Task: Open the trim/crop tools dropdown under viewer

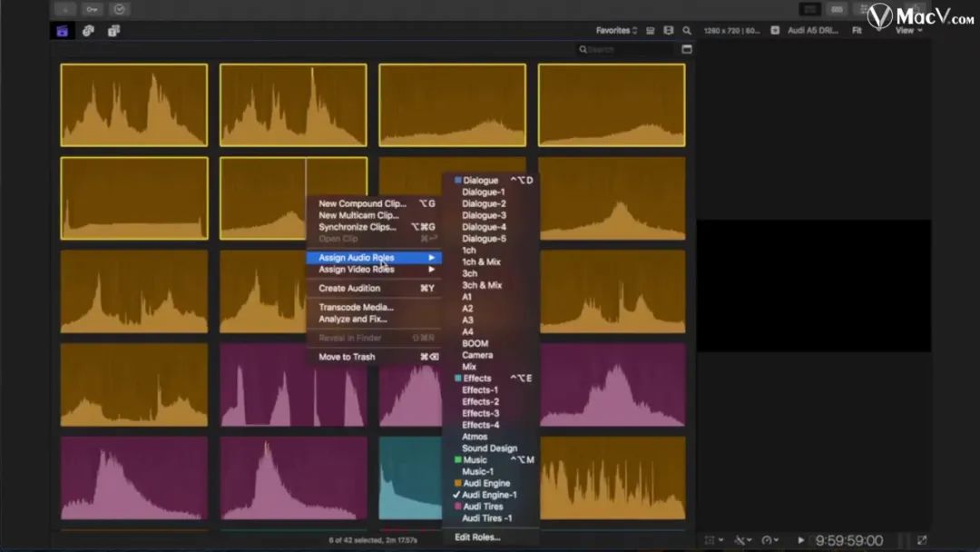Action: click(x=743, y=540)
